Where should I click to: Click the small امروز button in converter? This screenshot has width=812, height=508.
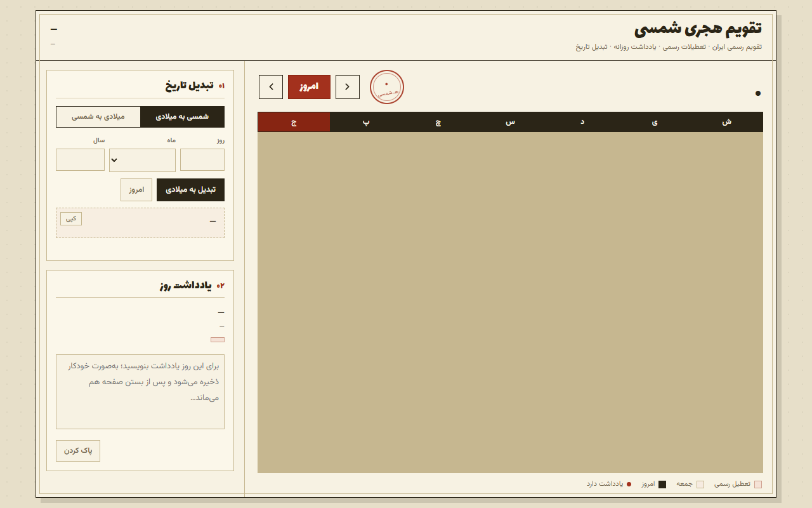pyautogui.click(x=136, y=190)
